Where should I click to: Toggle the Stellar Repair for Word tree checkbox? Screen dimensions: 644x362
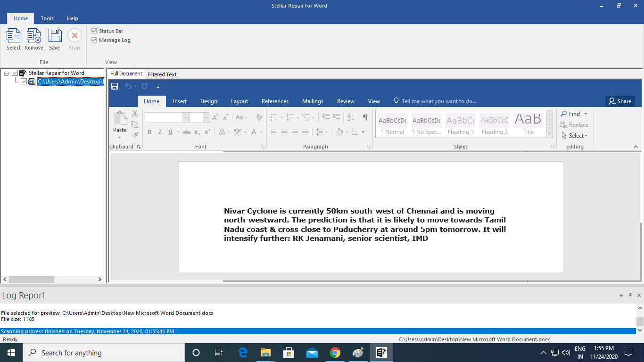click(15, 73)
